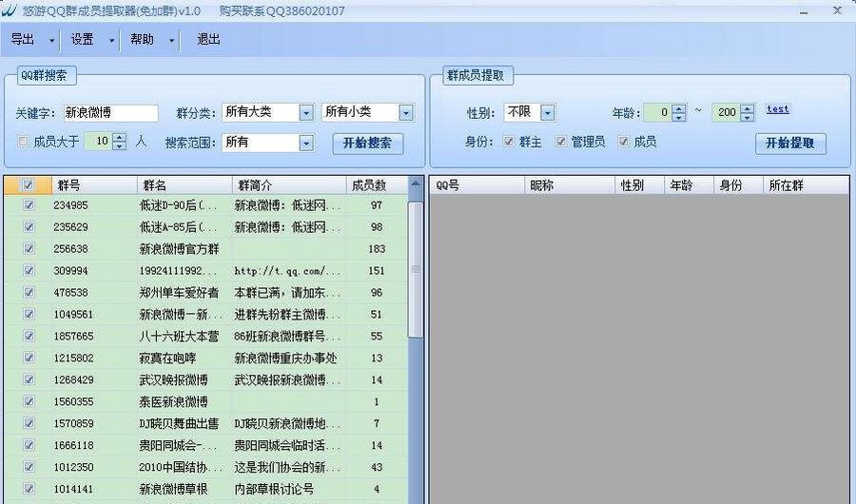
Task: Click the 退出 menu item
Action: pyautogui.click(x=208, y=39)
